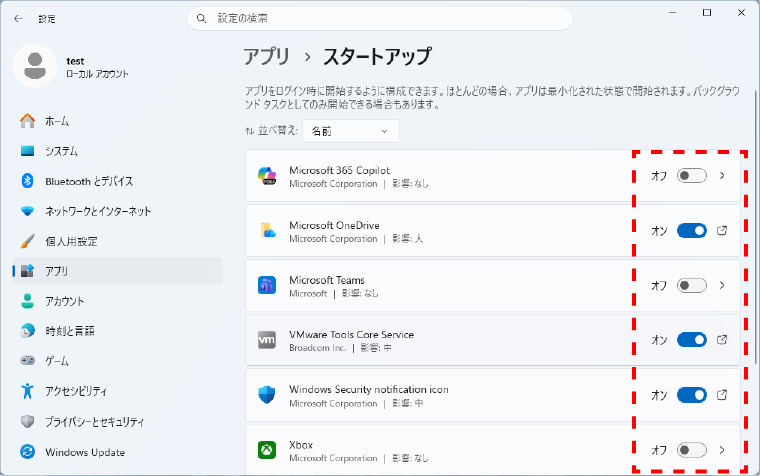Viewport: 760px width, 476px height.
Task: Maximize the settings window
Action: click(x=707, y=13)
